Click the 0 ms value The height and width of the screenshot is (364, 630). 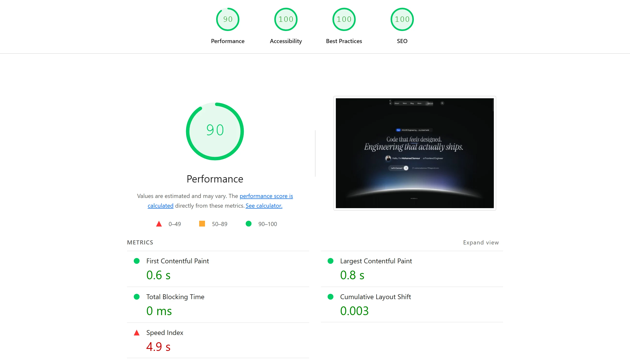pos(159,311)
